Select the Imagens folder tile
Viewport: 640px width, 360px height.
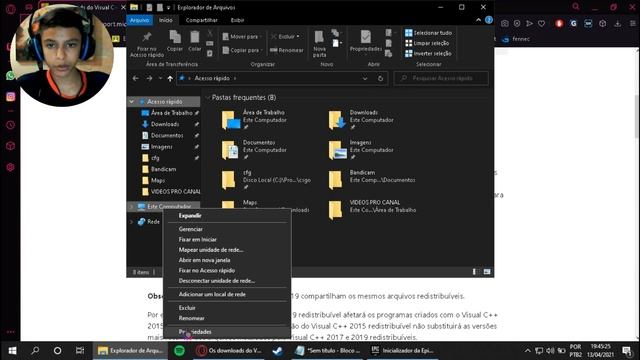[361, 150]
